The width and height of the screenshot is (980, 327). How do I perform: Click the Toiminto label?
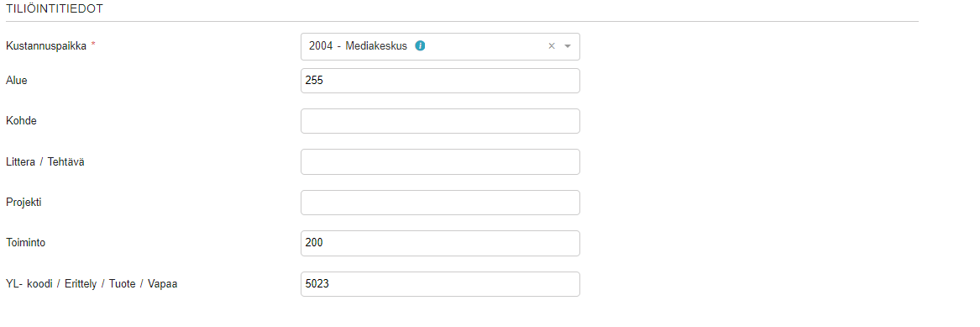(25, 243)
